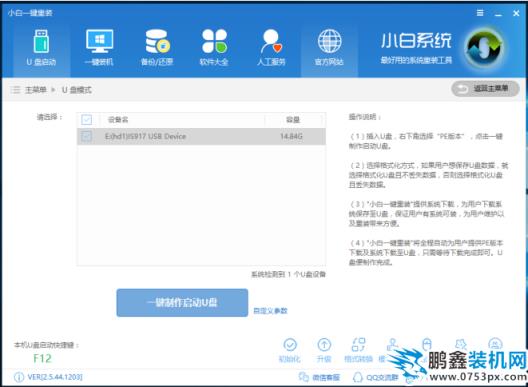
Task: Click the E:(hd1)IS917 USB Device name
Action: (x=145, y=136)
